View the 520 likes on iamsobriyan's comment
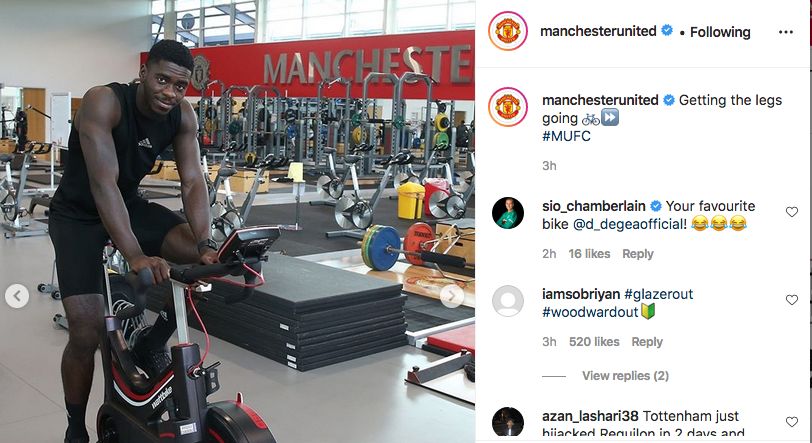This screenshot has height=443, width=812. point(594,342)
